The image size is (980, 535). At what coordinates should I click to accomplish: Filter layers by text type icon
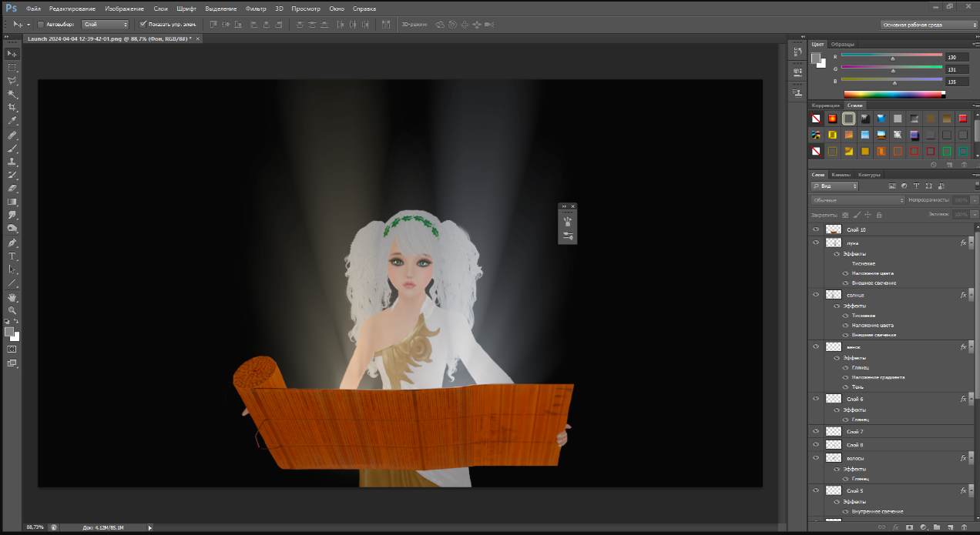(916, 186)
